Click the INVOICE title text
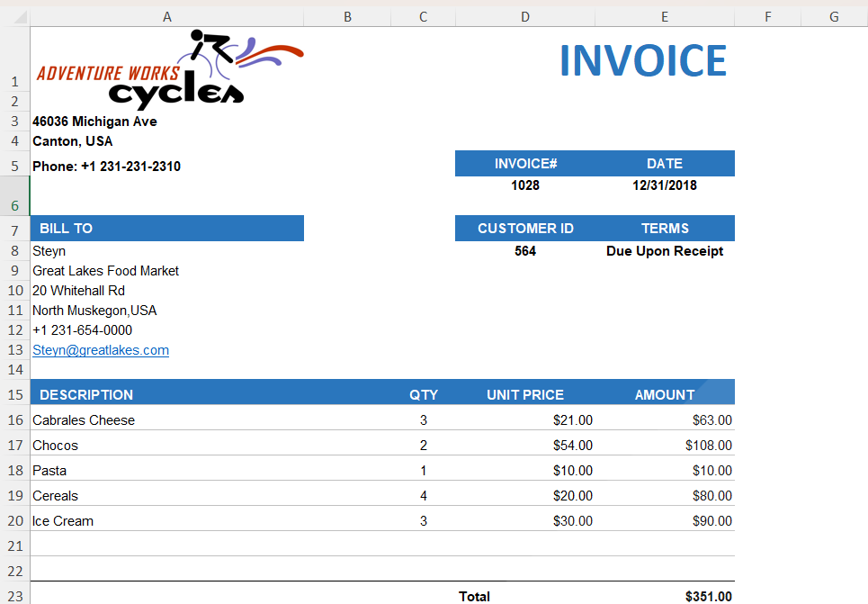 tap(643, 60)
